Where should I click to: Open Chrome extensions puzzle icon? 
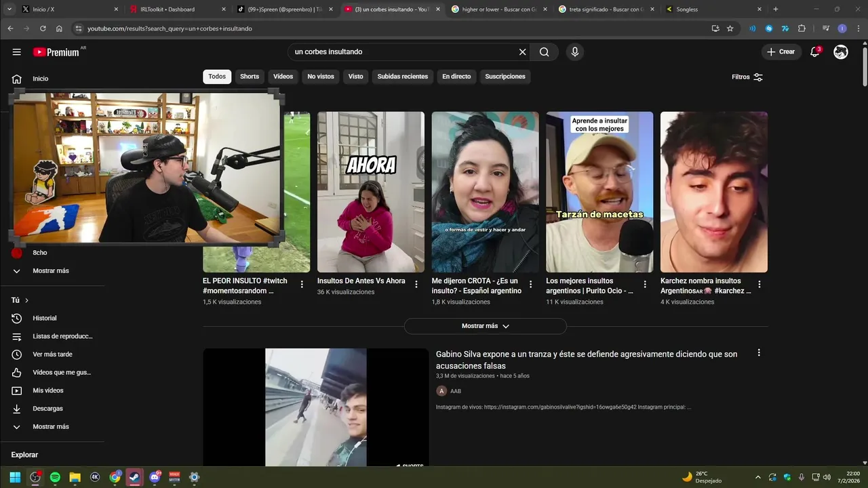tap(802, 28)
